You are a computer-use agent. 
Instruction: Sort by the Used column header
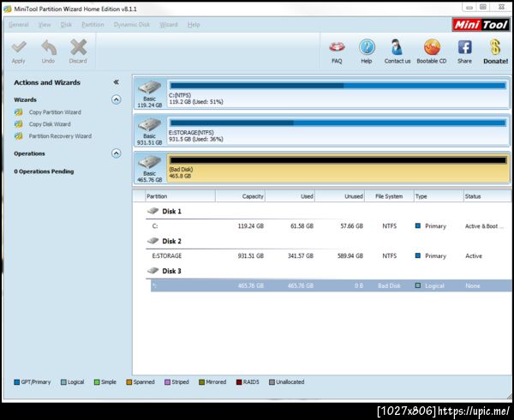(290, 196)
